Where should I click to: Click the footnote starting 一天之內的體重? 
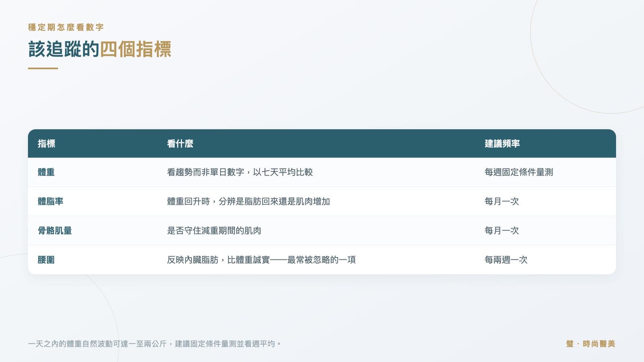155,344
